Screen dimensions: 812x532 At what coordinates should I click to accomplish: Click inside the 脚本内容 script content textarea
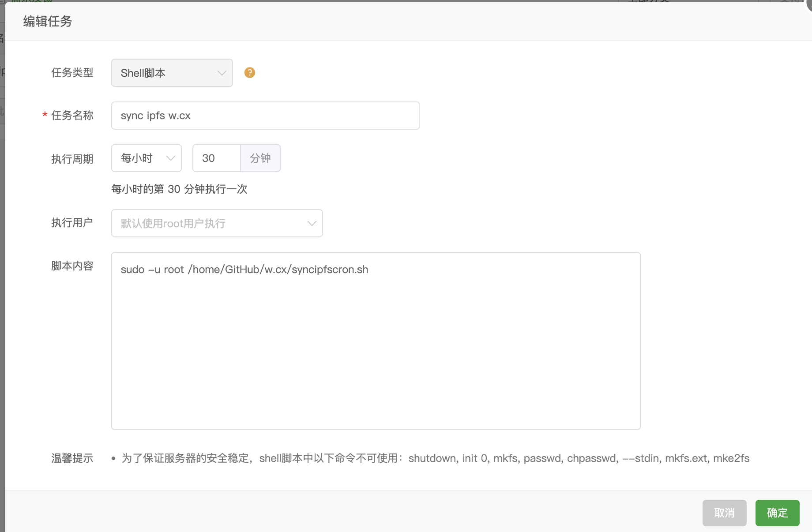point(375,340)
